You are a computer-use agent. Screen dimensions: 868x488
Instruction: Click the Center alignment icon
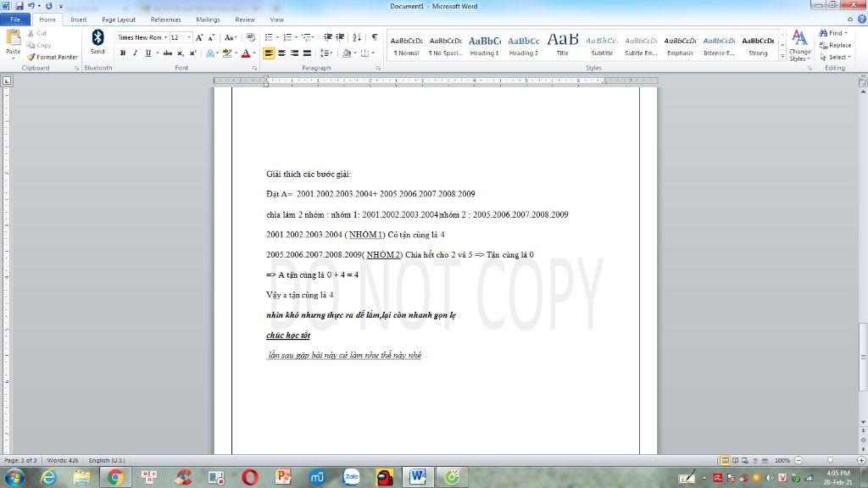pos(281,53)
